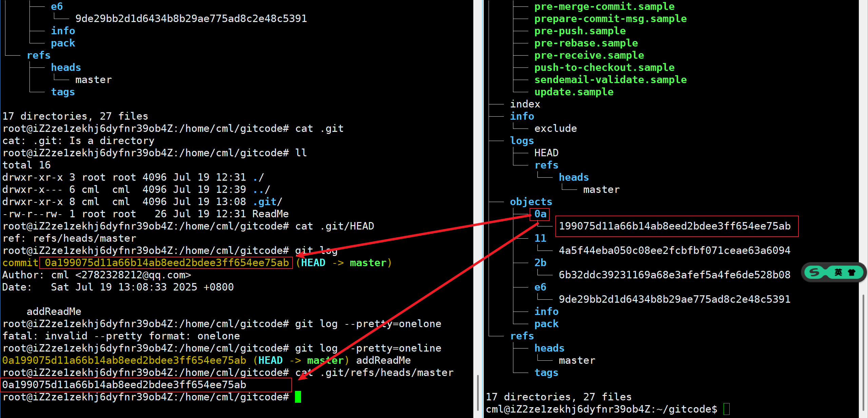The width and height of the screenshot is (868, 418).
Task: Select the "tags" directory in right pane
Action: 546,373
